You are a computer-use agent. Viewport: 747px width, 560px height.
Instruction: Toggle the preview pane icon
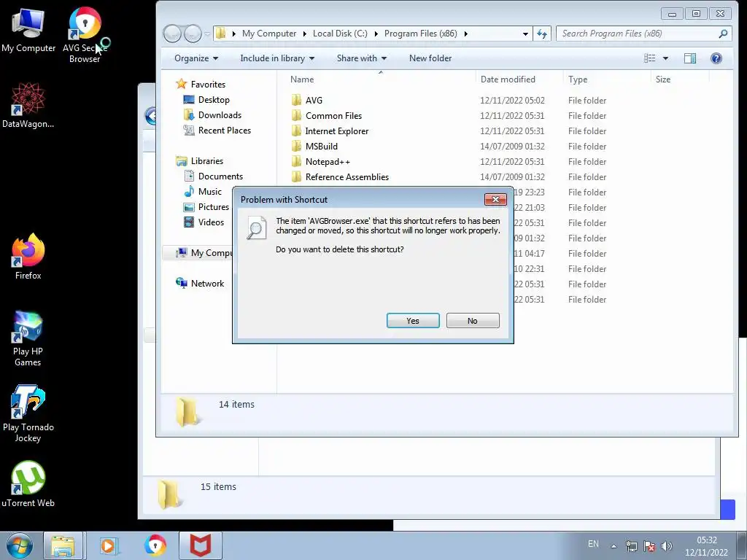point(690,58)
